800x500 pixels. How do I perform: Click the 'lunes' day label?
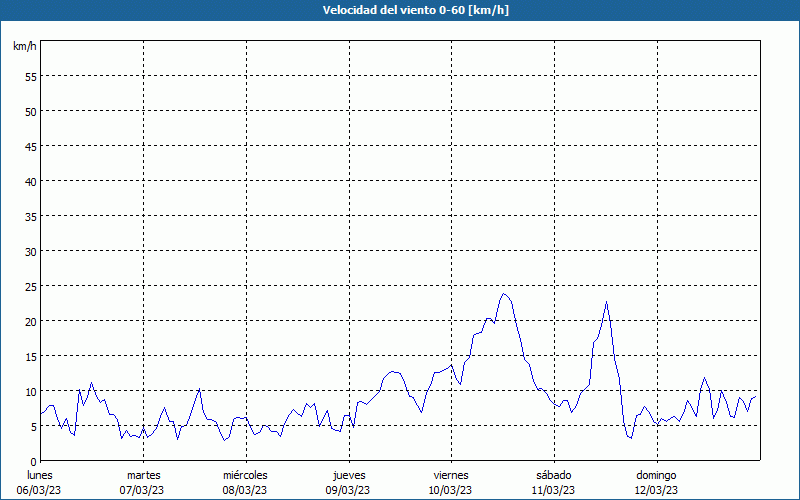click(x=40, y=475)
